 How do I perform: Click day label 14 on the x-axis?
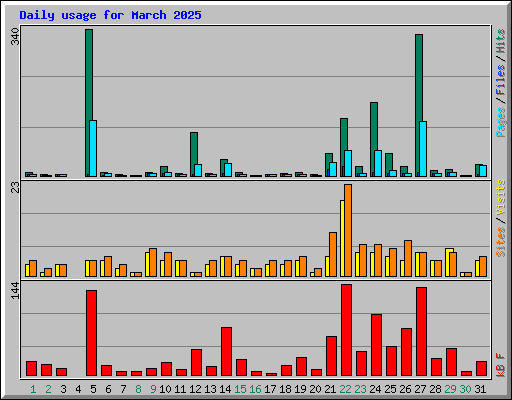[225, 389]
